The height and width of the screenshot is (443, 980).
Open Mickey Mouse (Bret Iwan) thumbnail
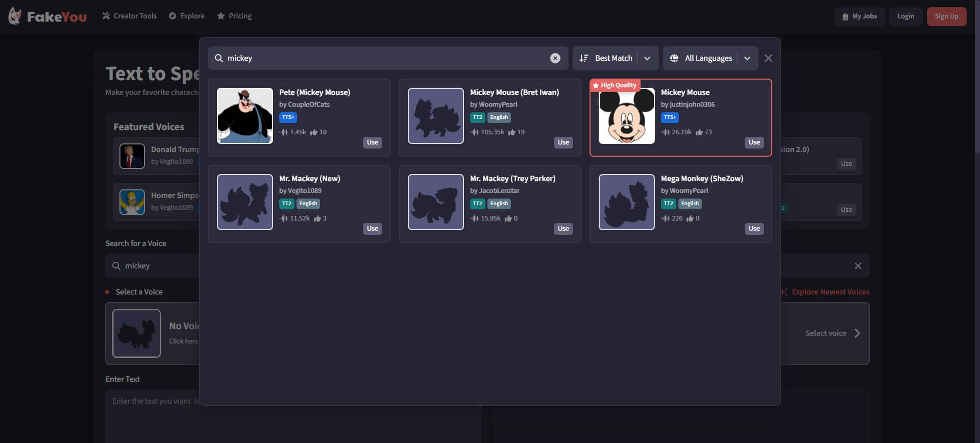click(436, 116)
